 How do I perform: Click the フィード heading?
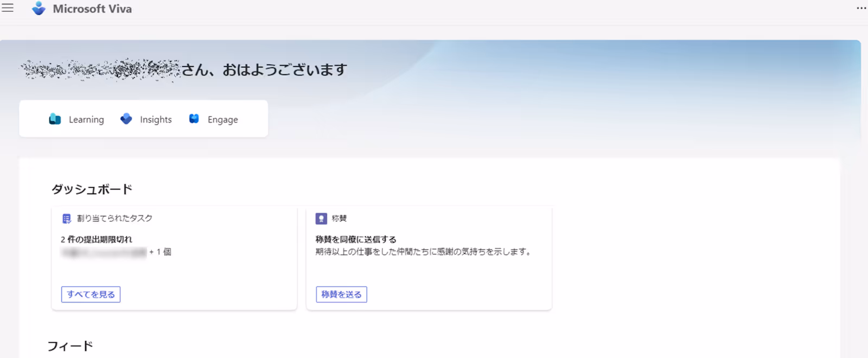pos(70,346)
